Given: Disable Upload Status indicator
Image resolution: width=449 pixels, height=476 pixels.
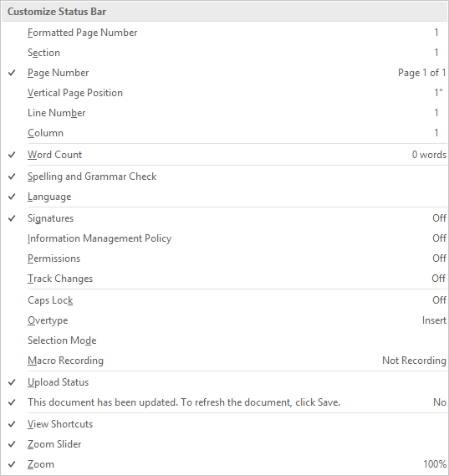Looking at the screenshot, I should click(224, 382).
